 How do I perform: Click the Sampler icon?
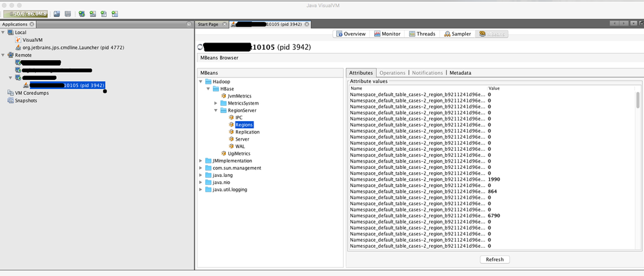pyautogui.click(x=447, y=34)
